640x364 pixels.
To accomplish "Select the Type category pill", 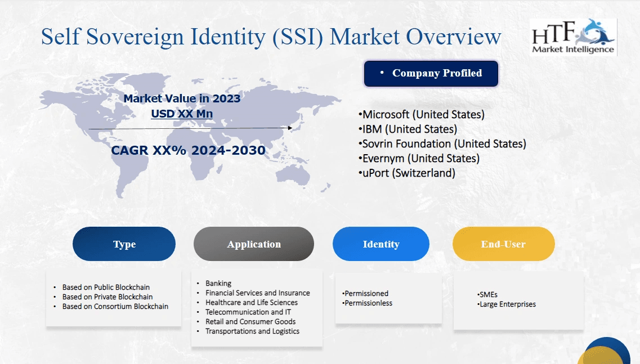I will [x=124, y=244].
